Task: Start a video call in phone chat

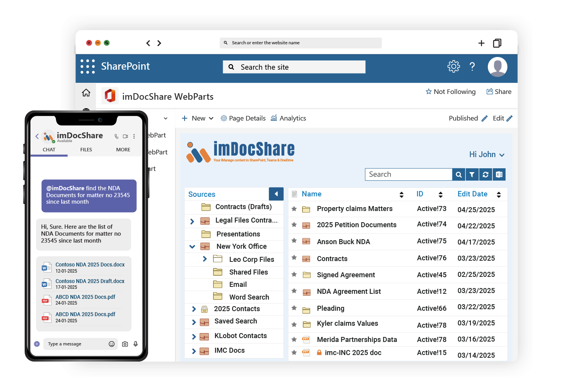Action: [x=125, y=136]
